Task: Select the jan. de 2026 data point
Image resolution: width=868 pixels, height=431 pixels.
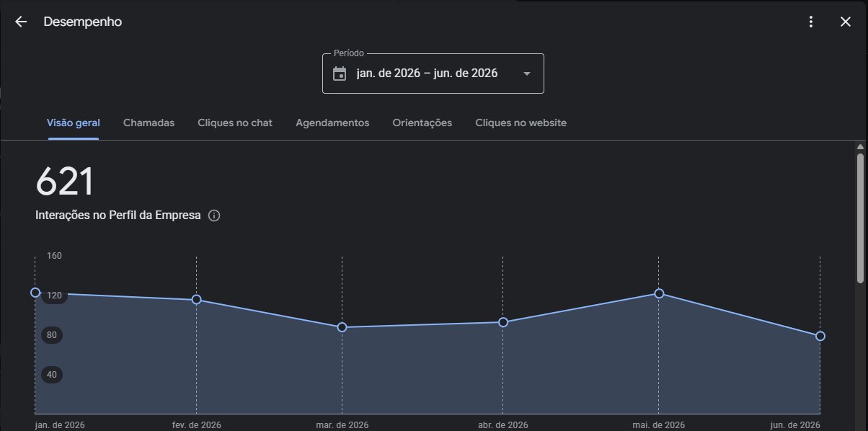Action: [35, 292]
